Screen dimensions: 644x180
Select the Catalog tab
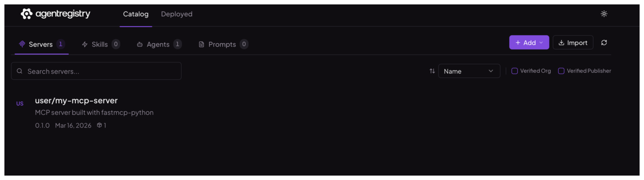(136, 14)
